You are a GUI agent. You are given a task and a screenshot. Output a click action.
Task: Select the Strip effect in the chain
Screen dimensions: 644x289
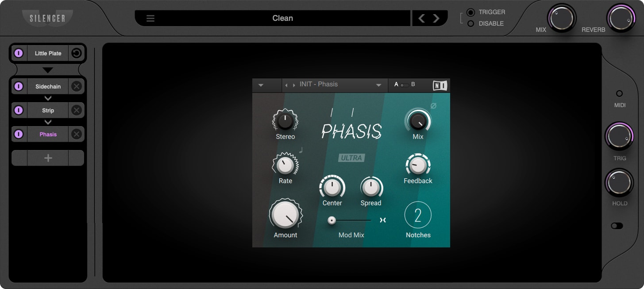47,110
